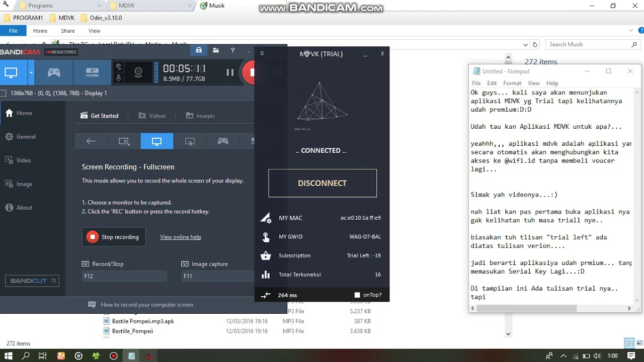
Task: Select the rectangle area recording mode
Action: (x=124, y=141)
